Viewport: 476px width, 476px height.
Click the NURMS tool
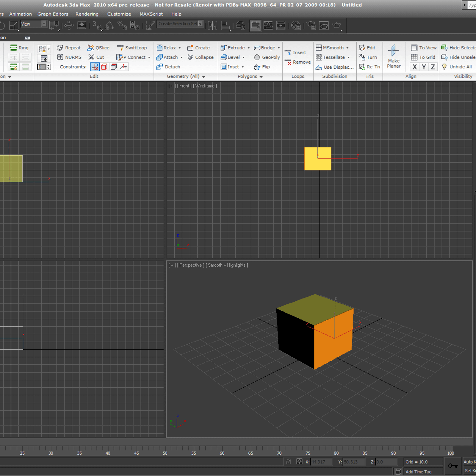[69, 57]
